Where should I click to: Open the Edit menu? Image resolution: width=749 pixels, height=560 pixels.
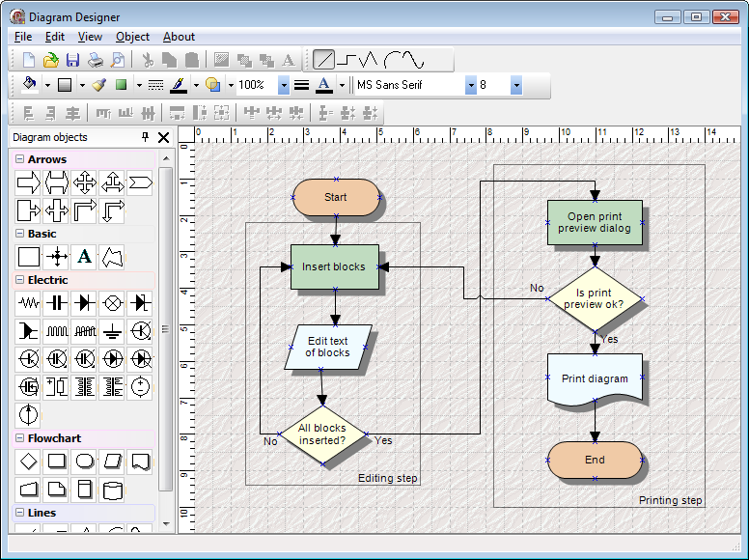54,37
